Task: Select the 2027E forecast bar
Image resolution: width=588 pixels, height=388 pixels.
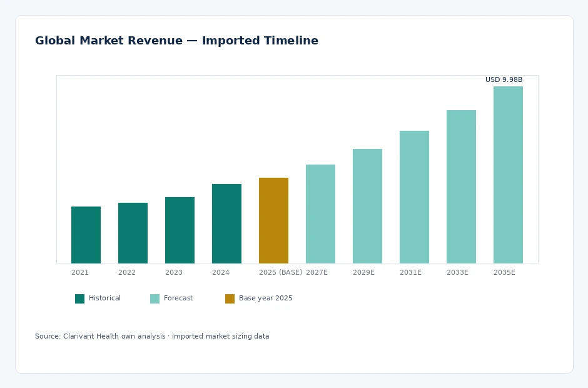Action: (x=320, y=214)
